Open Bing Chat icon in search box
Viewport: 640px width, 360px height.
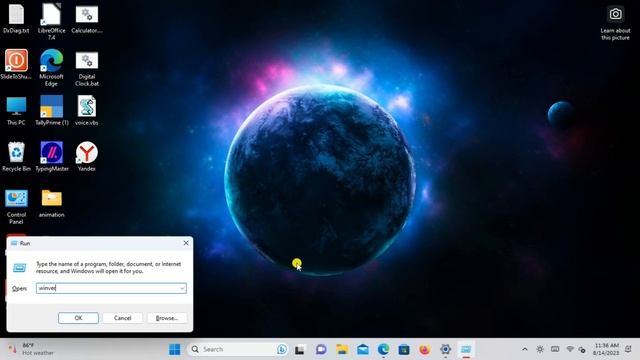pyautogui.click(x=282, y=349)
